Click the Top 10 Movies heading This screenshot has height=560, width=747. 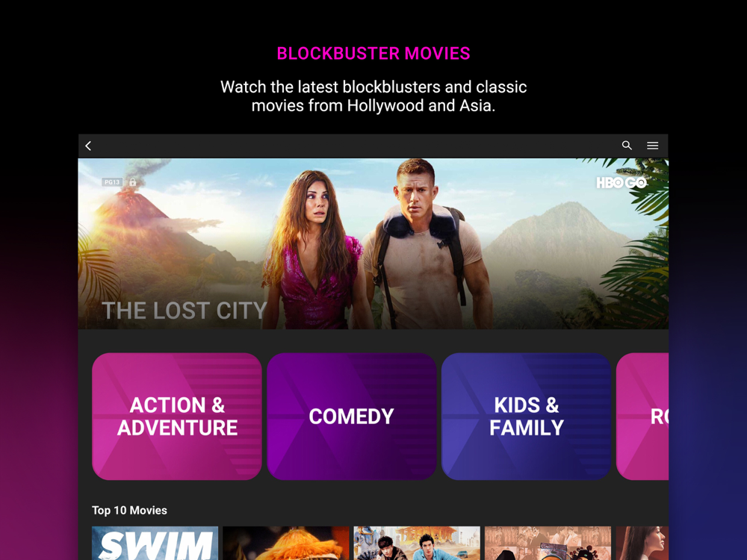point(129,511)
